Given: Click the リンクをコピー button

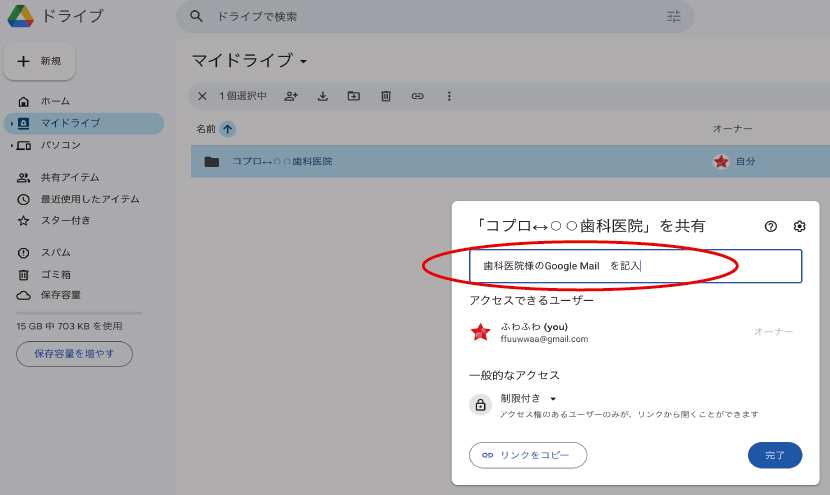Looking at the screenshot, I should click(x=527, y=455).
